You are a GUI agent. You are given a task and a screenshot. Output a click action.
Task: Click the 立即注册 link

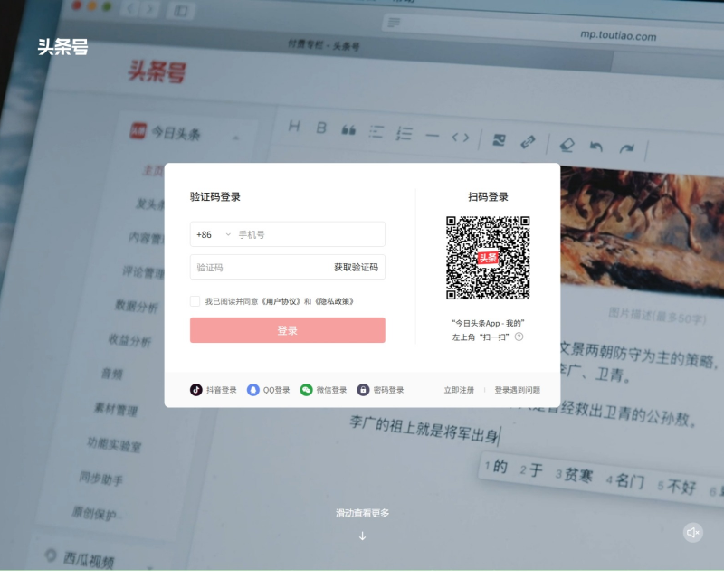[459, 390]
